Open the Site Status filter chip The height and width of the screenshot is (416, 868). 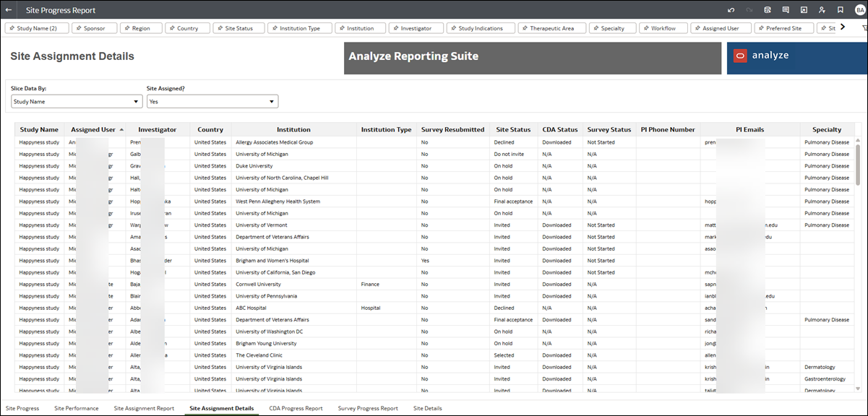pyautogui.click(x=239, y=28)
